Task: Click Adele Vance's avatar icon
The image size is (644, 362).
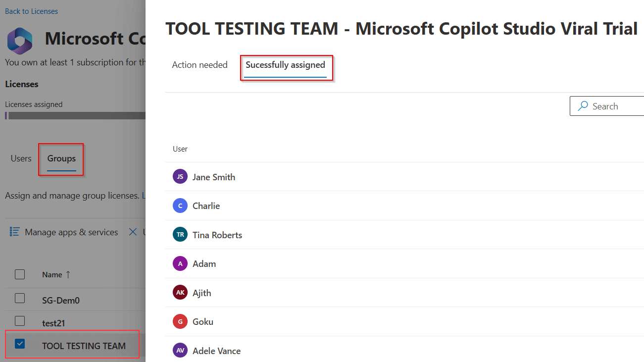Action: [180, 350]
